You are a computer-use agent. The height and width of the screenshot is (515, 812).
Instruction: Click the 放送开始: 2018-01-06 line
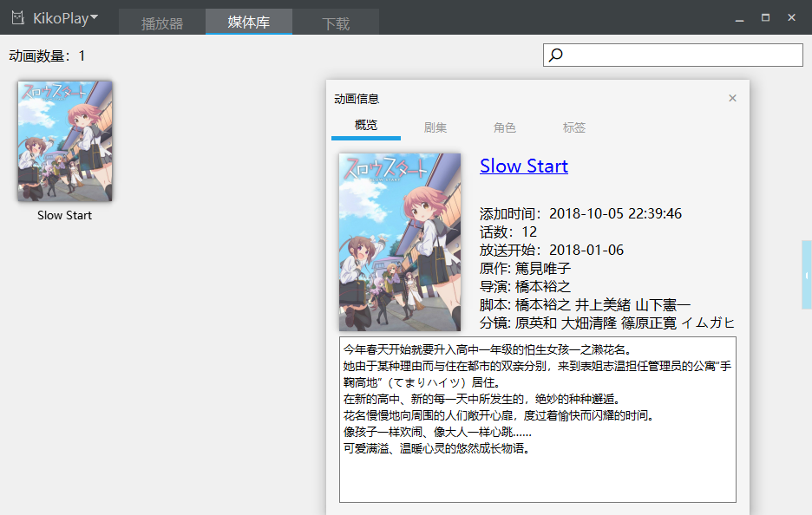[x=552, y=250]
